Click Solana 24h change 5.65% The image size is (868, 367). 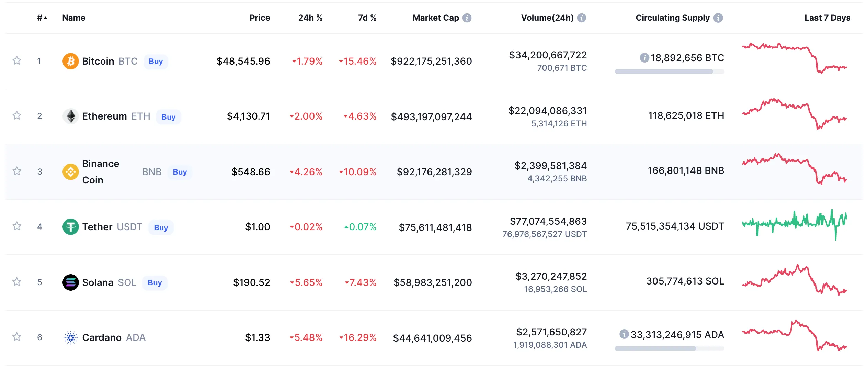pyautogui.click(x=306, y=282)
